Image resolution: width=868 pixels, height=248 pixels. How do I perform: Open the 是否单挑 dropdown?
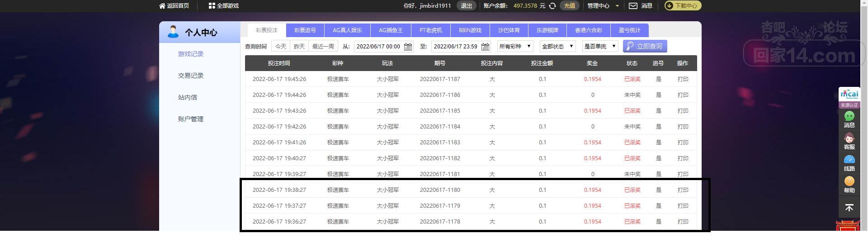pos(600,46)
